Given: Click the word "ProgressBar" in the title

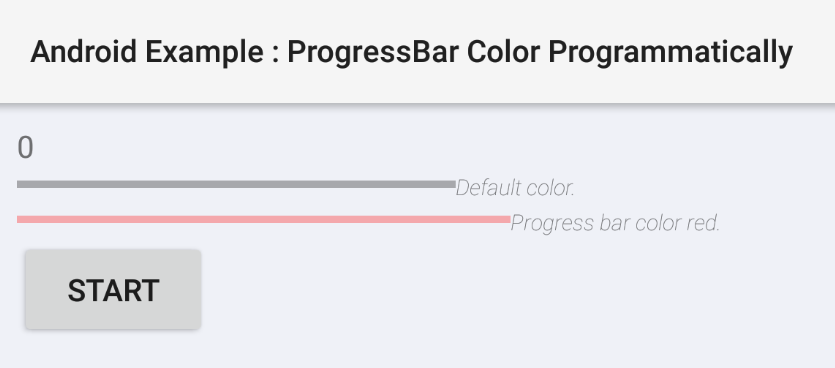Looking at the screenshot, I should [x=373, y=52].
